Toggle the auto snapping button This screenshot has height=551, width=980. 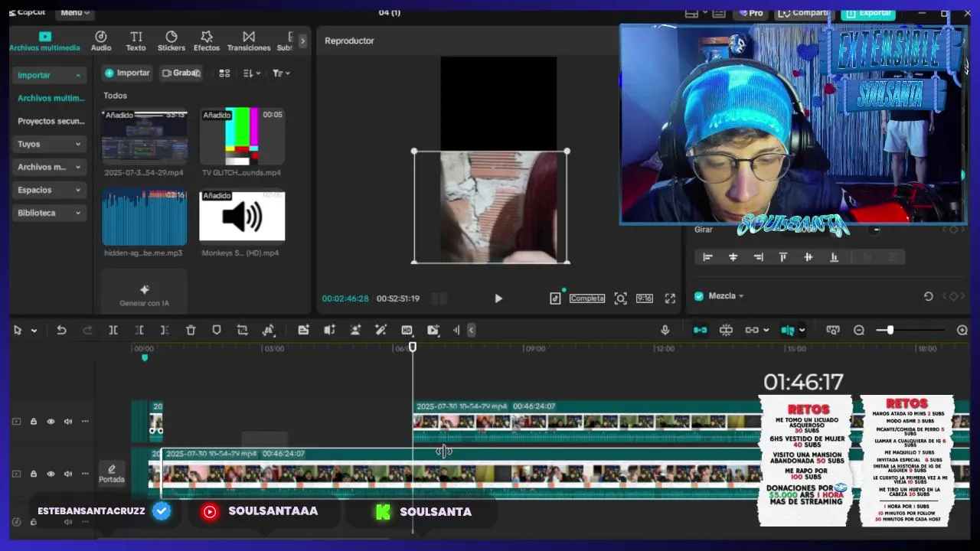pyautogui.click(x=726, y=330)
